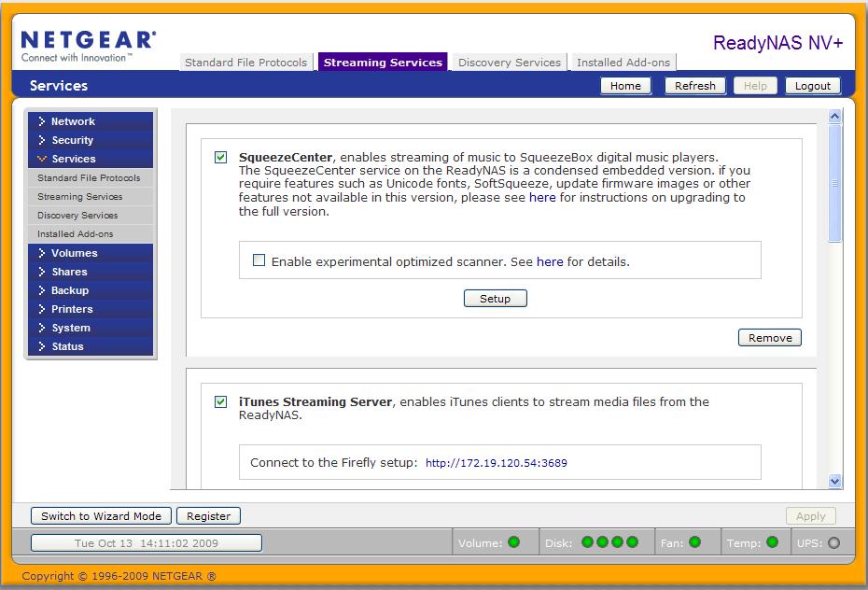The image size is (868, 590).
Task: Click the UPS status indicator
Action: (x=833, y=542)
